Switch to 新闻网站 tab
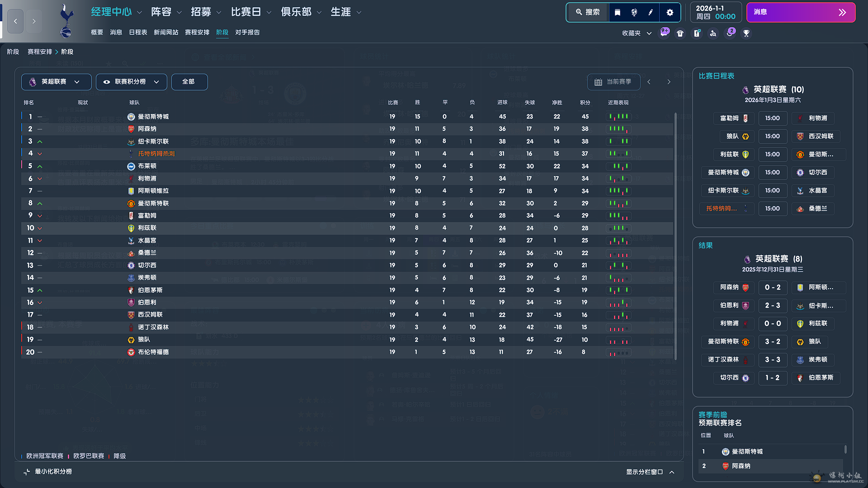This screenshot has height=488, width=868. tap(166, 33)
